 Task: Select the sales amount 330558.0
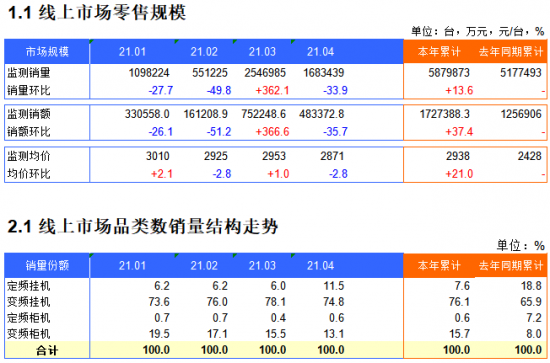[147, 114]
